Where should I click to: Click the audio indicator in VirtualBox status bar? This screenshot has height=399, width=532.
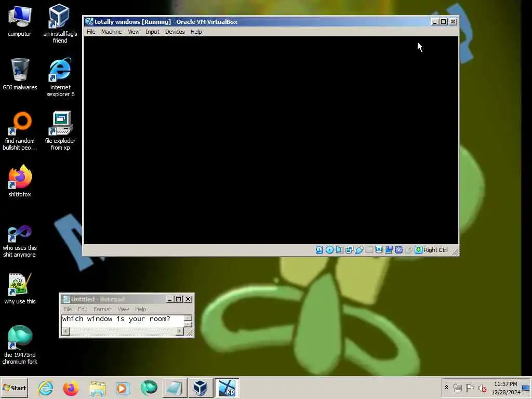click(339, 250)
